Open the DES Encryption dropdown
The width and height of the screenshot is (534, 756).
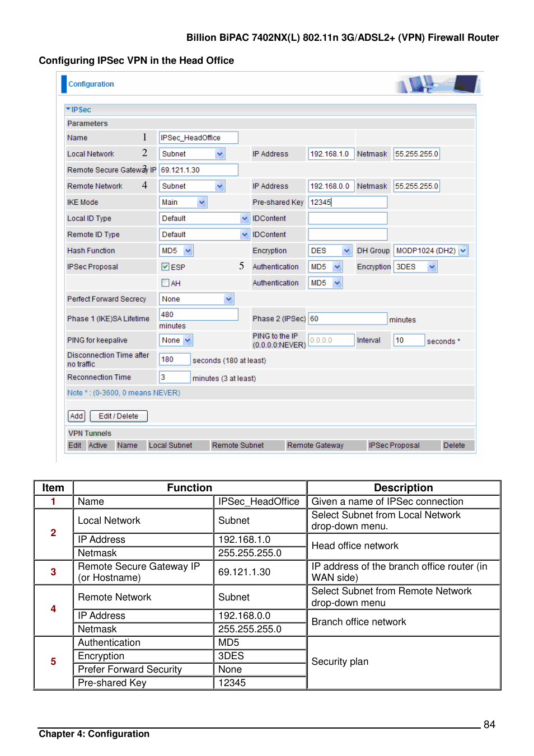tap(330, 251)
